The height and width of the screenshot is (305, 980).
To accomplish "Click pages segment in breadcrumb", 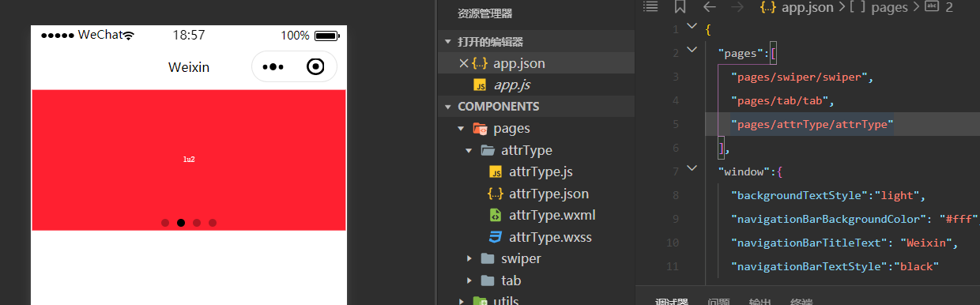I will pos(889,7).
